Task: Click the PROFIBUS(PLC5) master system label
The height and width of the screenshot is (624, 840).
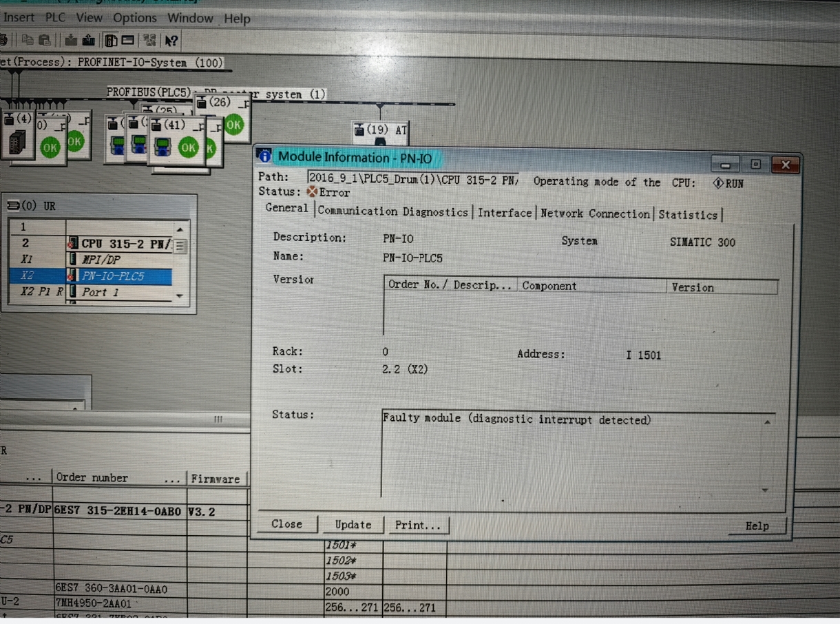Action: pyautogui.click(x=216, y=93)
